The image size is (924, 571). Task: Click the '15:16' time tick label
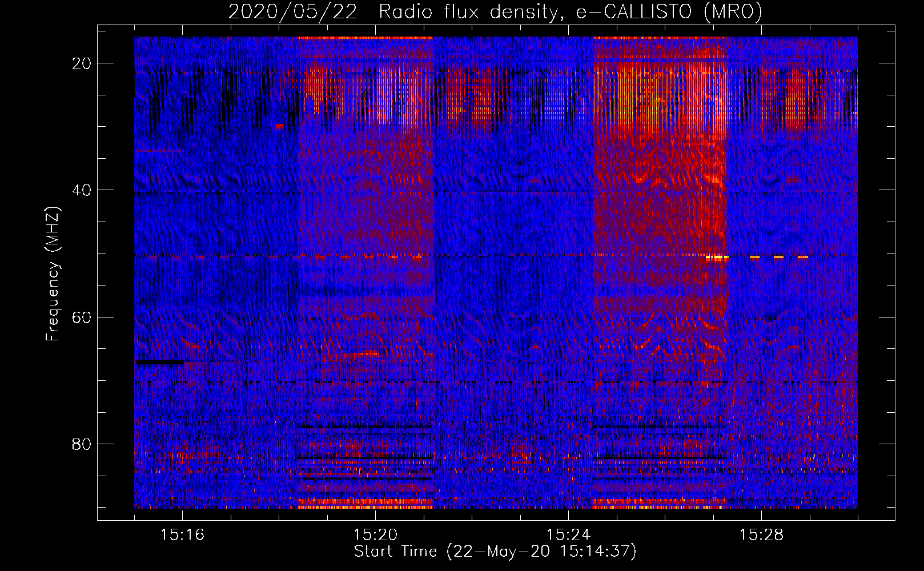tap(183, 535)
